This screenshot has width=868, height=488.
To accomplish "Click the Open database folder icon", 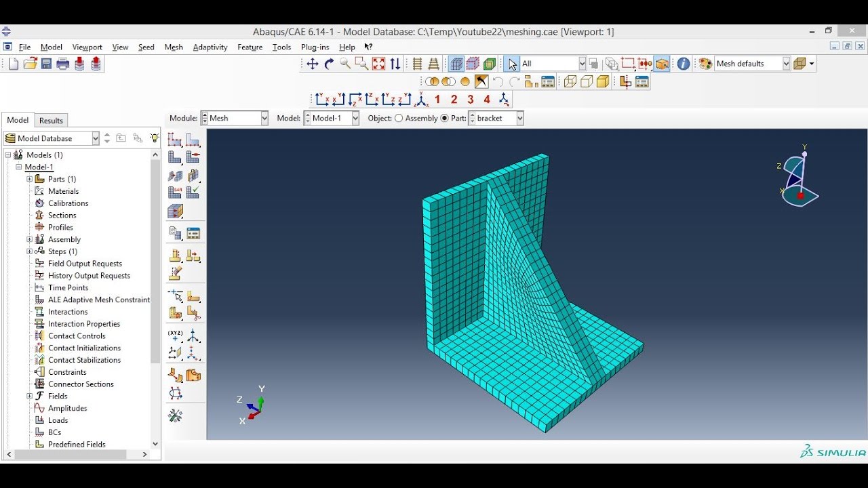I will (x=30, y=64).
